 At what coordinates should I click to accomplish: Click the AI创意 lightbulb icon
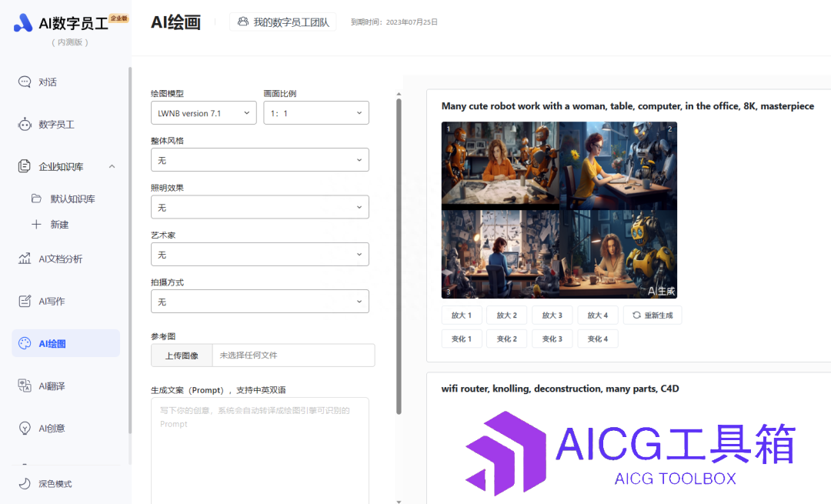[25, 429]
